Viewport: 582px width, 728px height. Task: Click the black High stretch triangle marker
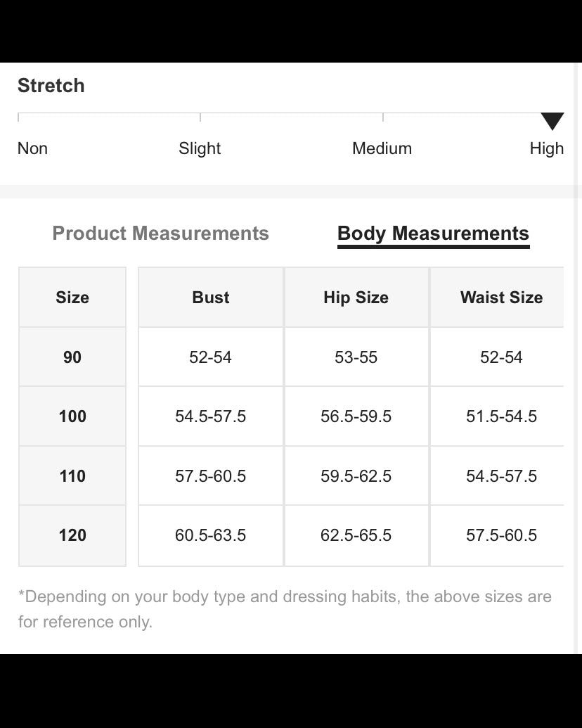pos(552,121)
